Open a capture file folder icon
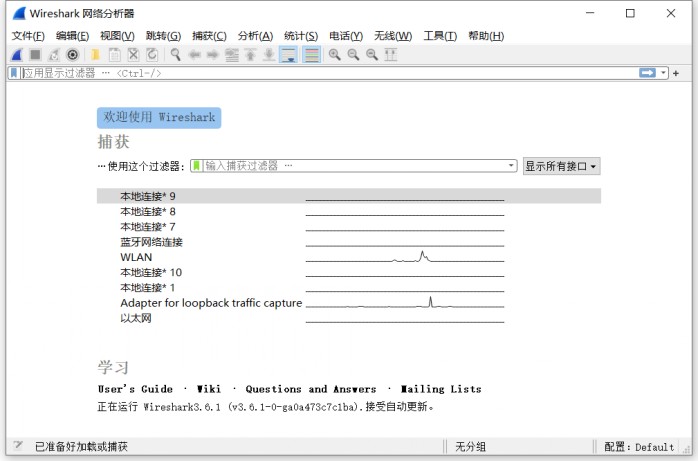Viewport: 698px width, 461px height. click(x=95, y=55)
